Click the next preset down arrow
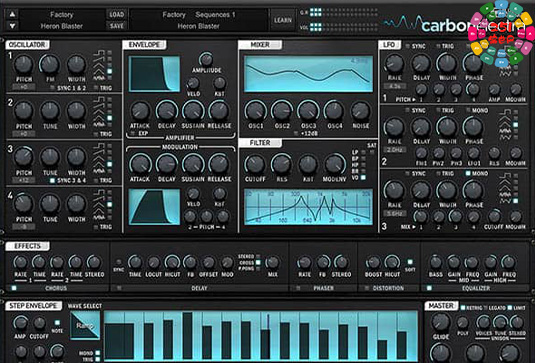This screenshot has width=535, height=363. tap(12, 26)
